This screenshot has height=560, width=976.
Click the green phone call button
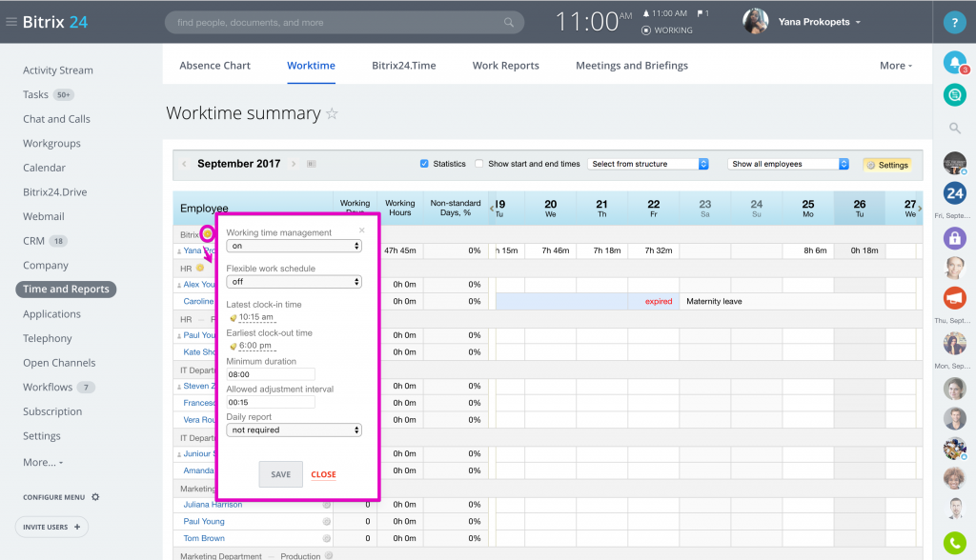pos(955,543)
